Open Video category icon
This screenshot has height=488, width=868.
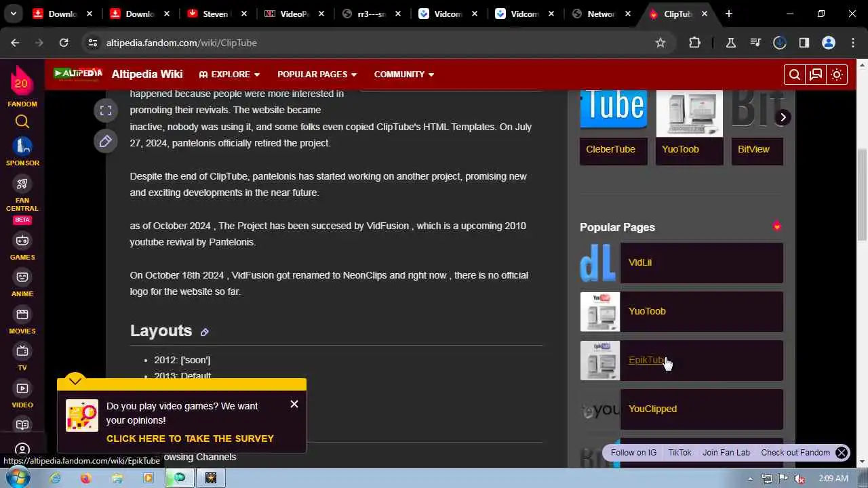point(22,388)
